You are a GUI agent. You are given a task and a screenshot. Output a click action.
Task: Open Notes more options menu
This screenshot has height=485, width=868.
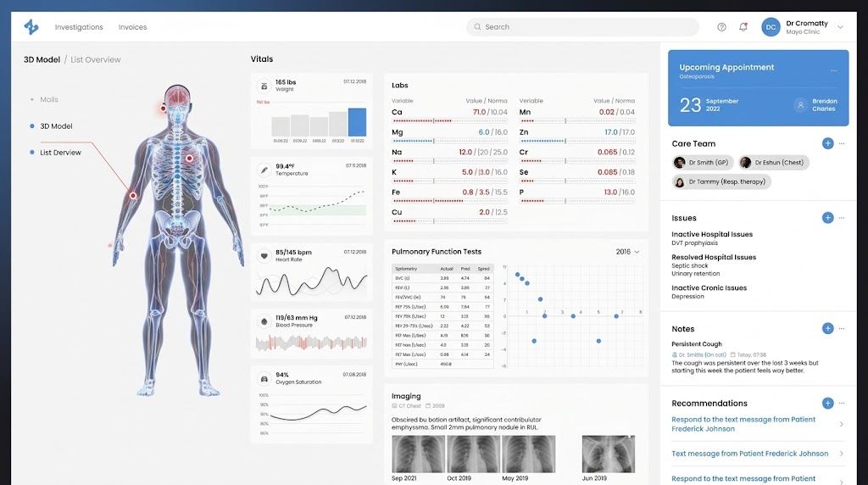coord(842,328)
